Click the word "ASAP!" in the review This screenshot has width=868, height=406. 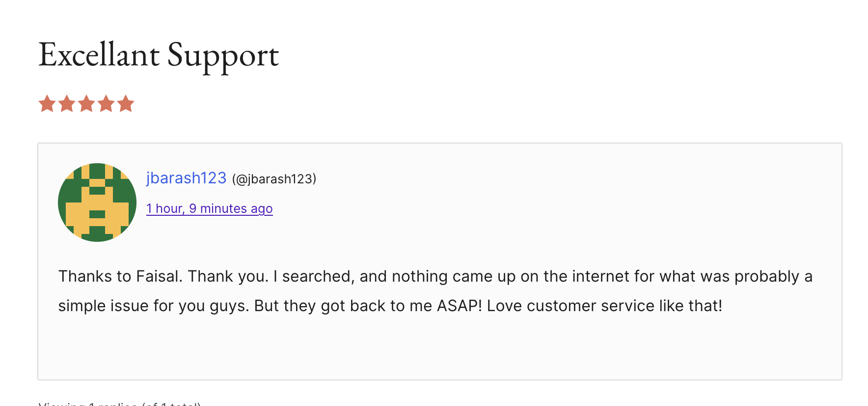(x=460, y=306)
